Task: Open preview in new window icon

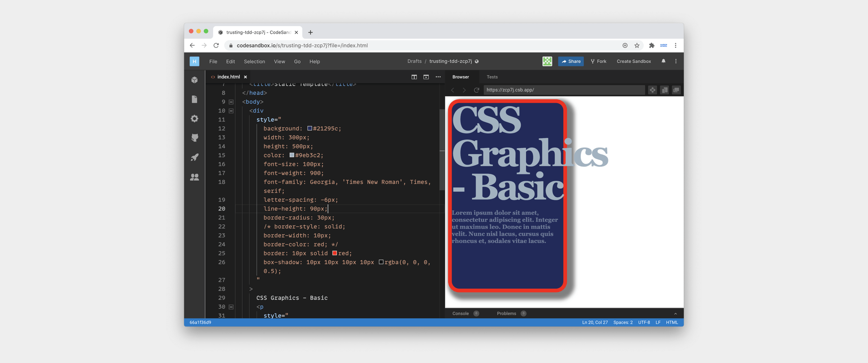Action: click(676, 90)
